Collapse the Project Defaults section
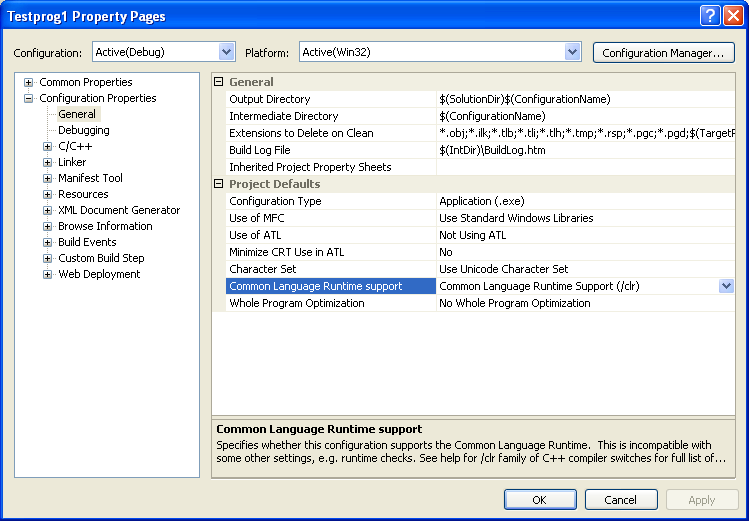The width and height of the screenshot is (749, 521). pos(219,183)
